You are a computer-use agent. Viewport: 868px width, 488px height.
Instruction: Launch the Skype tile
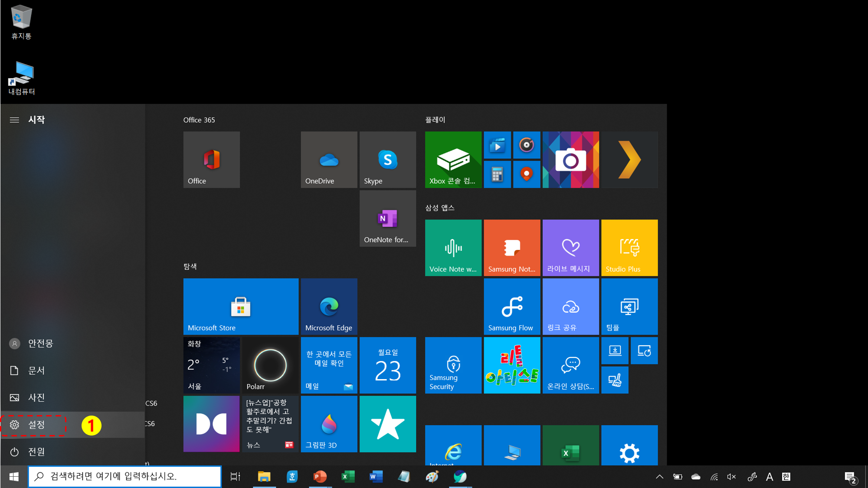click(x=387, y=160)
